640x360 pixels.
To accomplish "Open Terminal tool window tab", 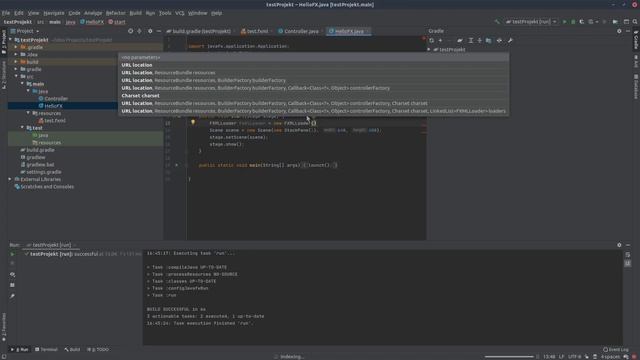I will 46,349.
